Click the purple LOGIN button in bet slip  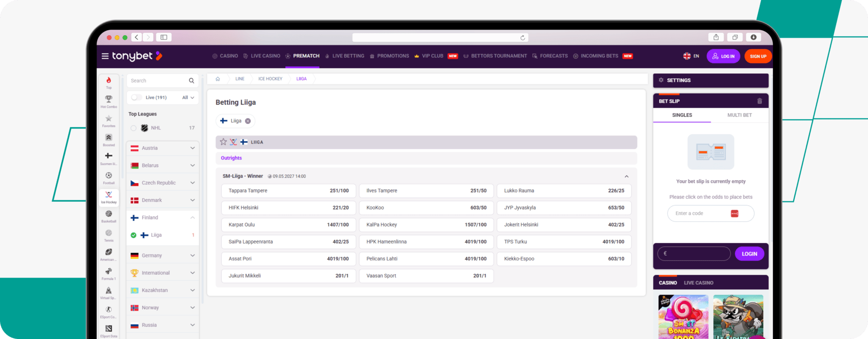pos(749,254)
